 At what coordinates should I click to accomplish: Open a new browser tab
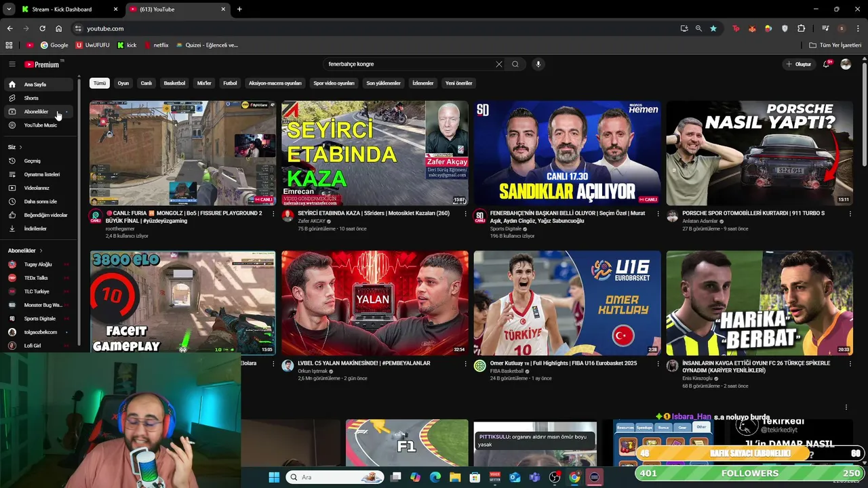(239, 9)
